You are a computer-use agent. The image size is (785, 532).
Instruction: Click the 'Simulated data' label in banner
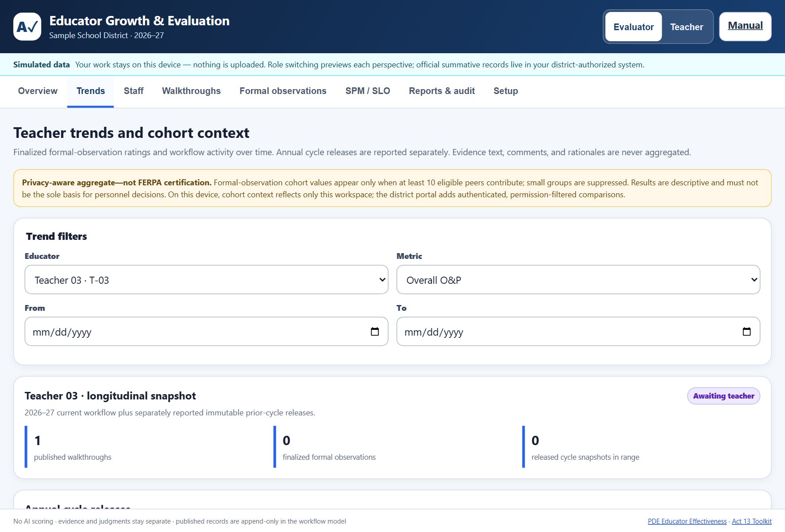42,65
